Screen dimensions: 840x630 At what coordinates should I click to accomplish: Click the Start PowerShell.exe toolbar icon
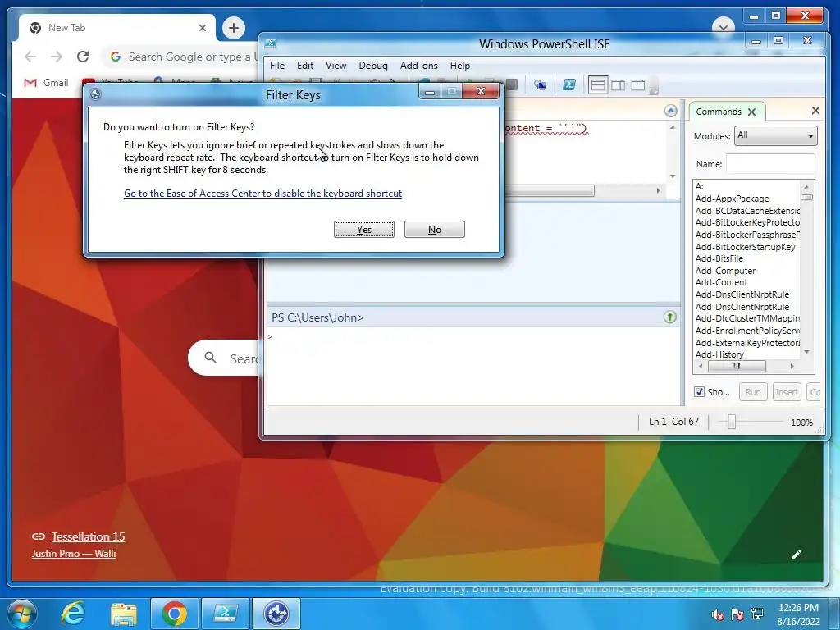569,84
